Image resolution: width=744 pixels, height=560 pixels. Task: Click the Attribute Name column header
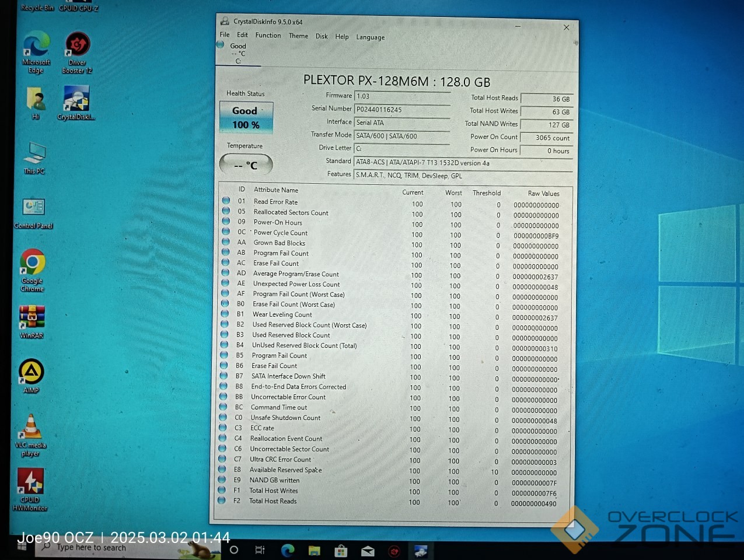(x=276, y=190)
